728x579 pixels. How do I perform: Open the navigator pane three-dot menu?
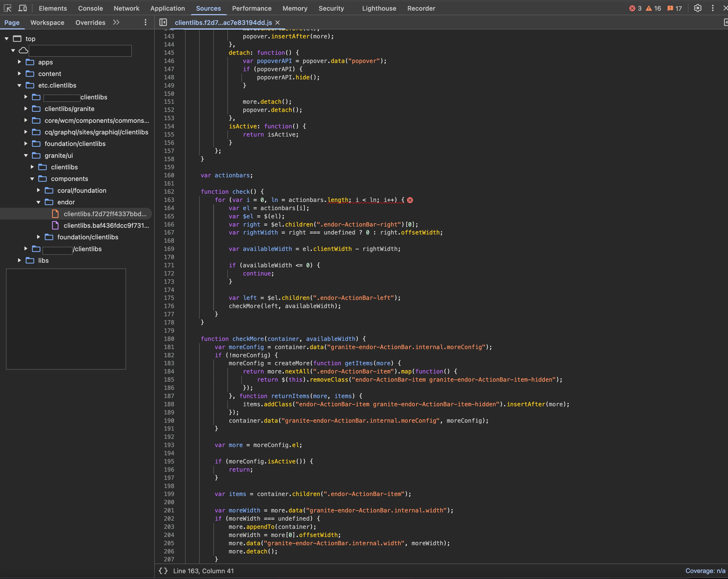point(146,22)
